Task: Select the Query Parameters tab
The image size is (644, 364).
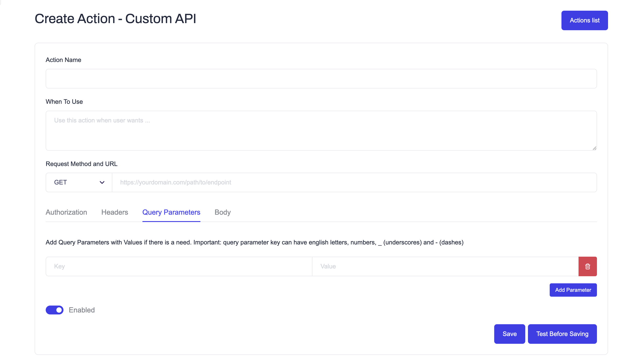Action: point(171,212)
